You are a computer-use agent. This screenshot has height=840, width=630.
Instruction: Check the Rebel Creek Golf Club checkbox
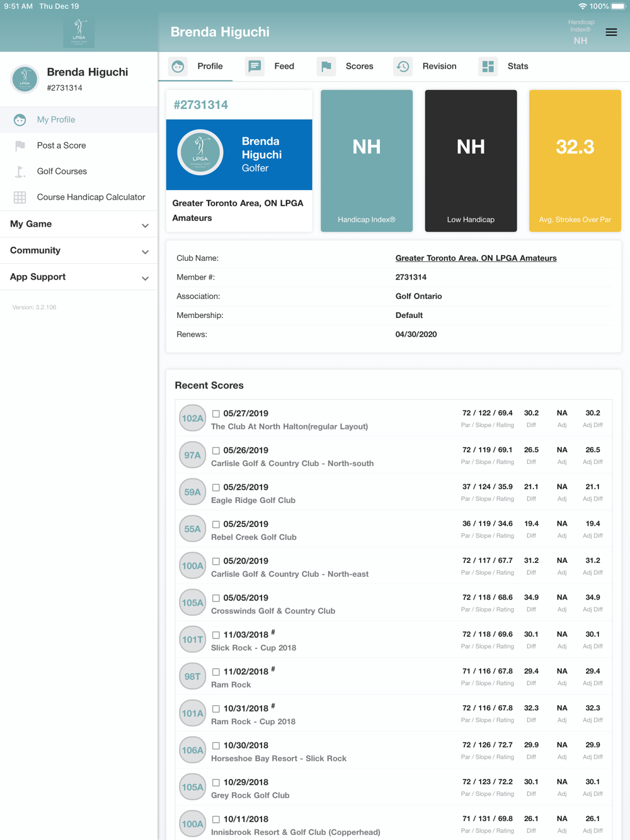(x=216, y=525)
